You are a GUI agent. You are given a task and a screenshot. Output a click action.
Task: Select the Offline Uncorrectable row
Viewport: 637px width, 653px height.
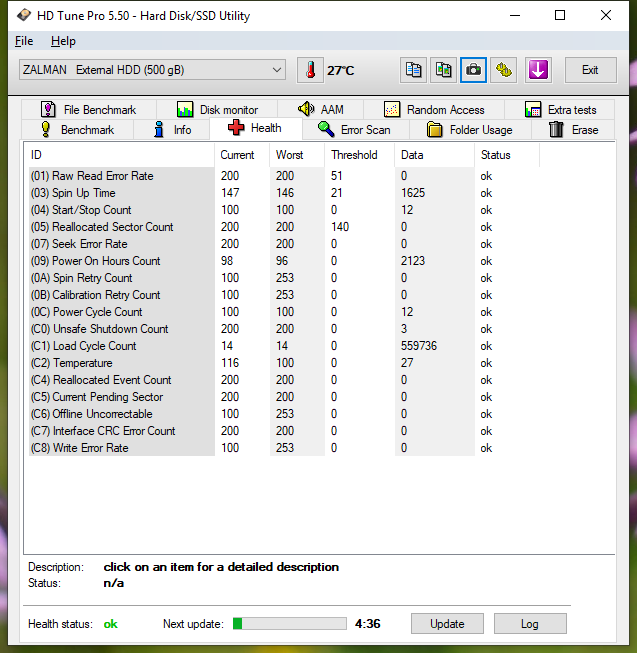click(284, 414)
